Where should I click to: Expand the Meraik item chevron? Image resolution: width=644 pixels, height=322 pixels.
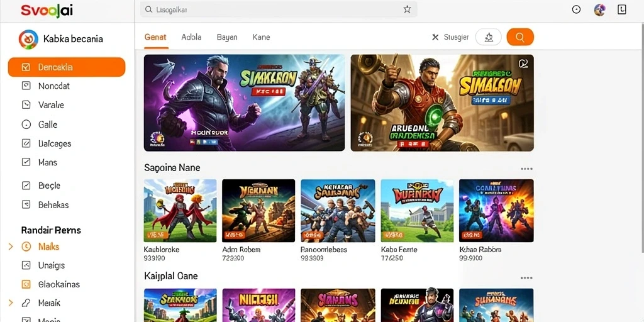tap(11, 303)
